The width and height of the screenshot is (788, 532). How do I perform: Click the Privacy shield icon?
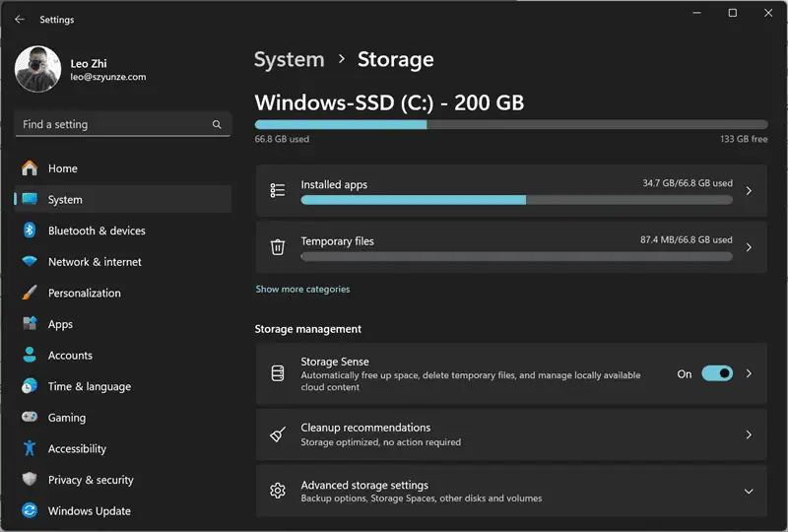click(x=30, y=479)
